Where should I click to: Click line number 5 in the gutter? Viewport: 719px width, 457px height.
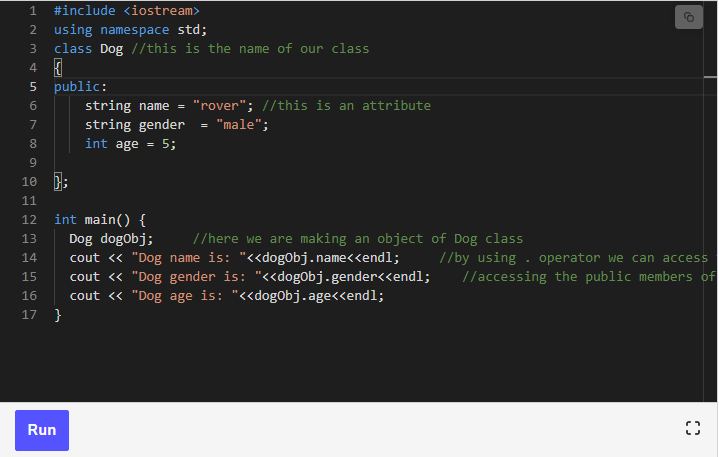tap(33, 87)
